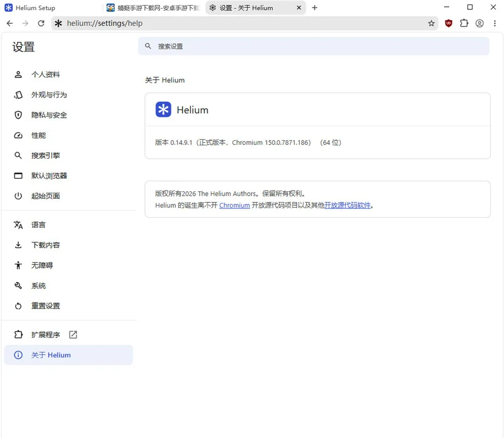Click the Helium name in the about card

193,110
